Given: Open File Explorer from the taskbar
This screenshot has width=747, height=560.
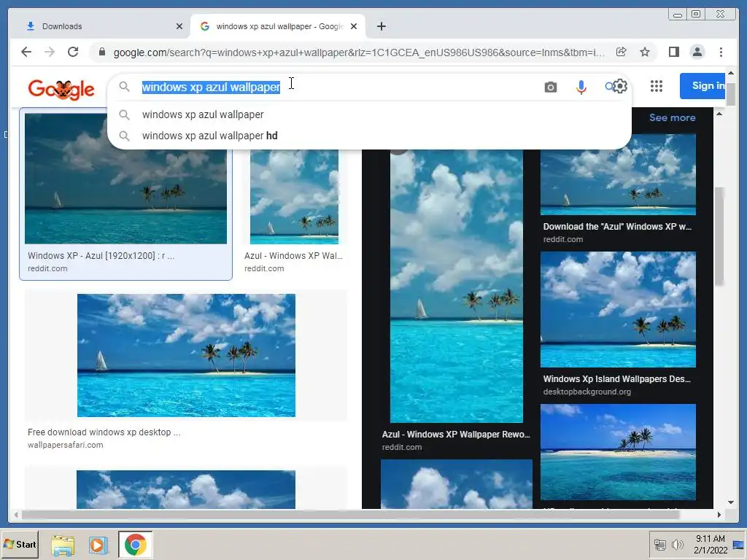Looking at the screenshot, I should pos(63,545).
